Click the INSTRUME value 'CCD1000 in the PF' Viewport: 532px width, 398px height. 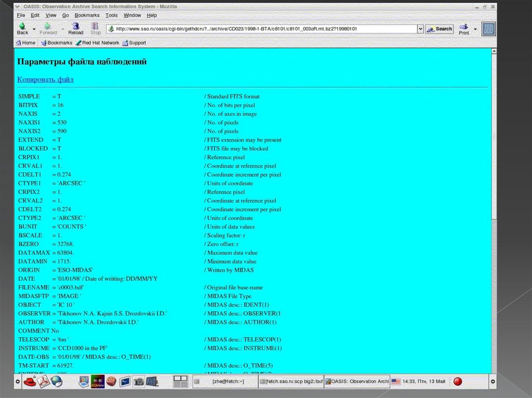click(83, 348)
